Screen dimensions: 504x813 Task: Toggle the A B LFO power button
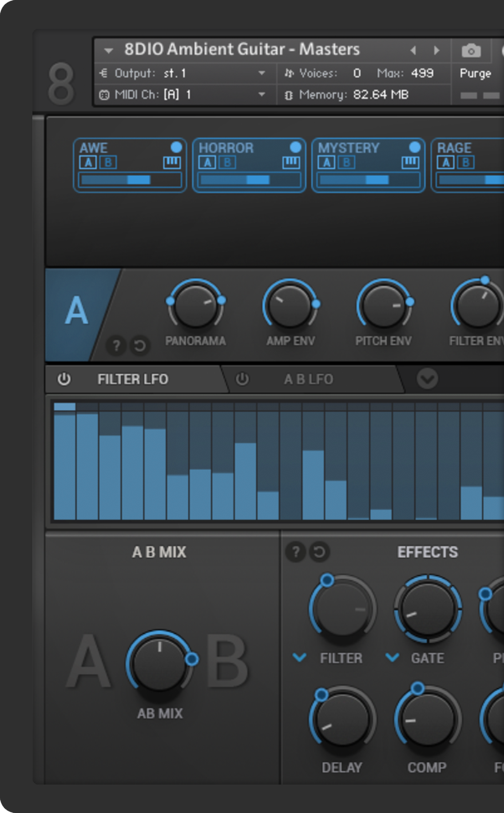pos(242,379)
